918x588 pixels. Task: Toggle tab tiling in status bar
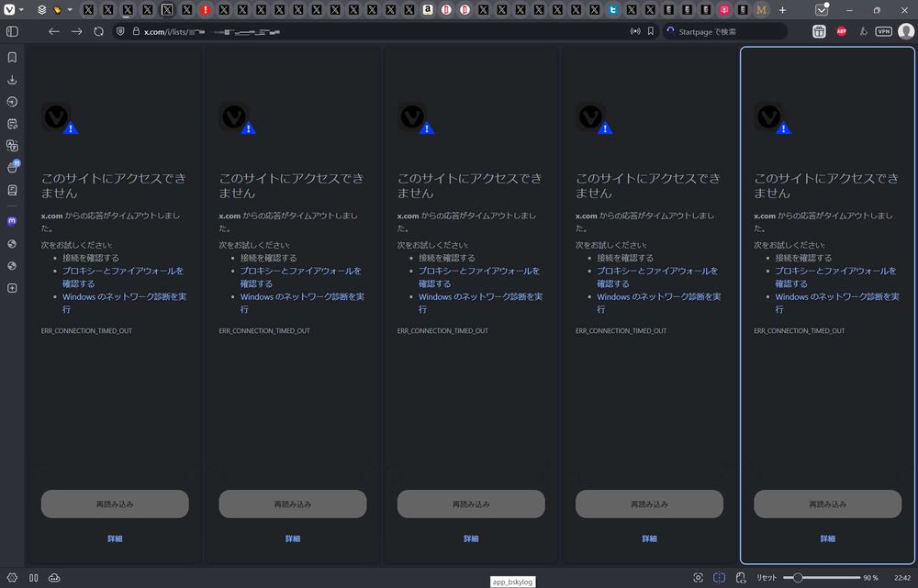(719, 578)
